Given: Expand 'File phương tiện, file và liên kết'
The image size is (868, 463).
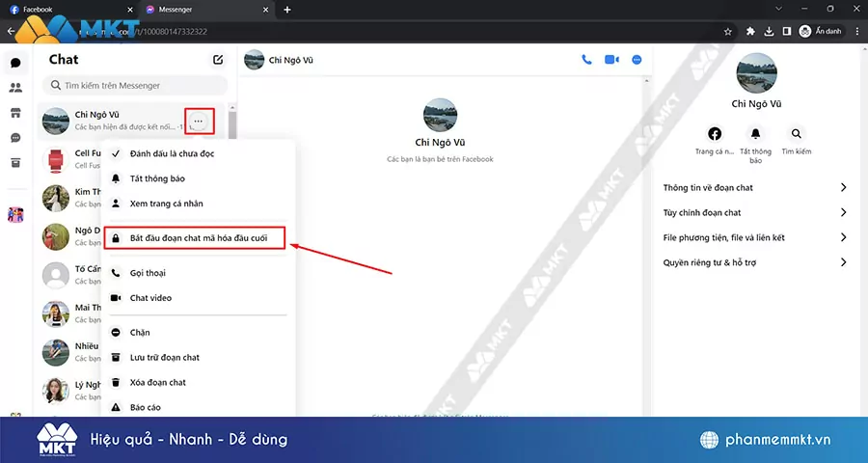Looking at the screenshot, I should [755, 237].
